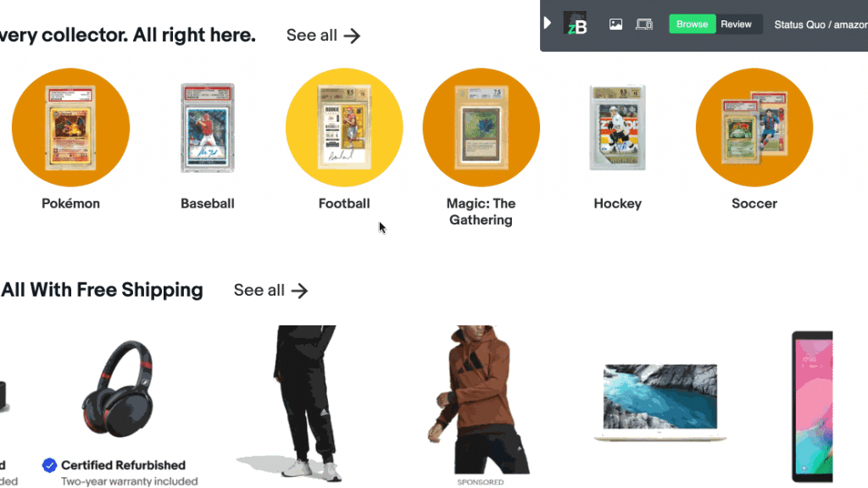Click See all next to collector heading
Image resolution: width=868 pixels, height=488 pixels.
tap(323, 35)
